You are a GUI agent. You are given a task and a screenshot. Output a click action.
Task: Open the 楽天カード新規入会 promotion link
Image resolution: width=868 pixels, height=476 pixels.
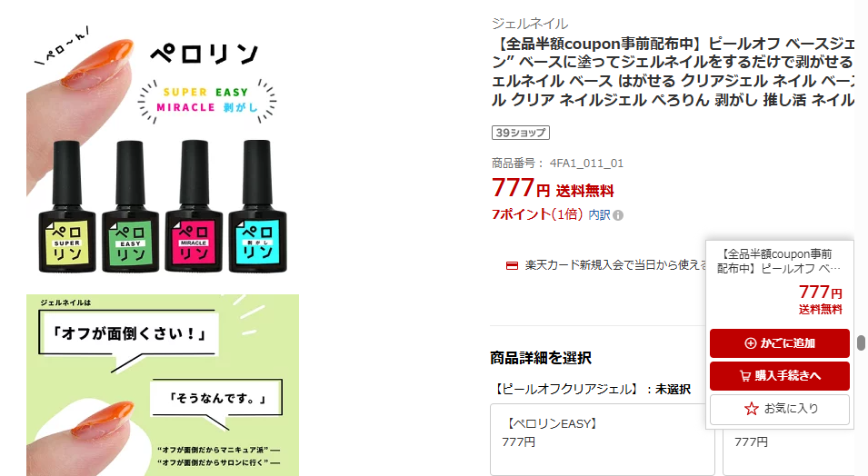point(615,265)
